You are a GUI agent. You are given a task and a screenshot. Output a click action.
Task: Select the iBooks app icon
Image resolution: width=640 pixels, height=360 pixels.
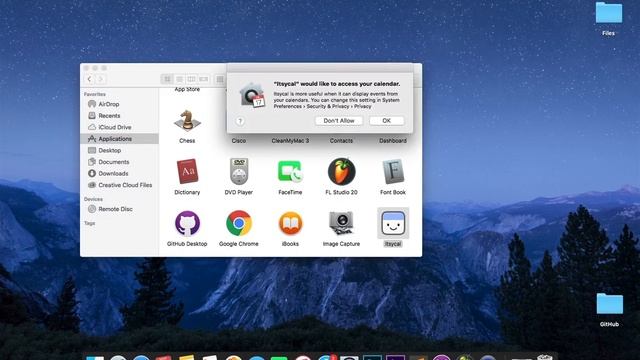[x=290, y=223]
